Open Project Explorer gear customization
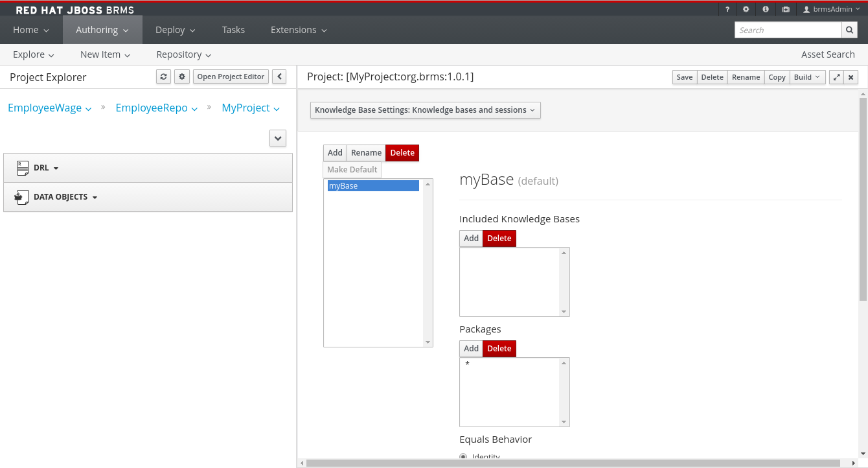This screenshot has width=868, height=468. [182, 76]
